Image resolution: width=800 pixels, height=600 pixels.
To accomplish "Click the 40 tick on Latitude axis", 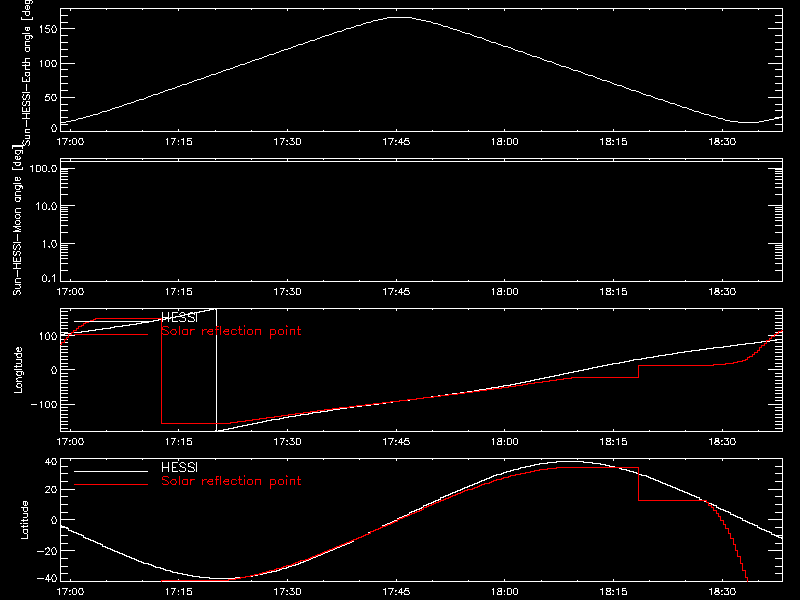I will tap(52, 462).
